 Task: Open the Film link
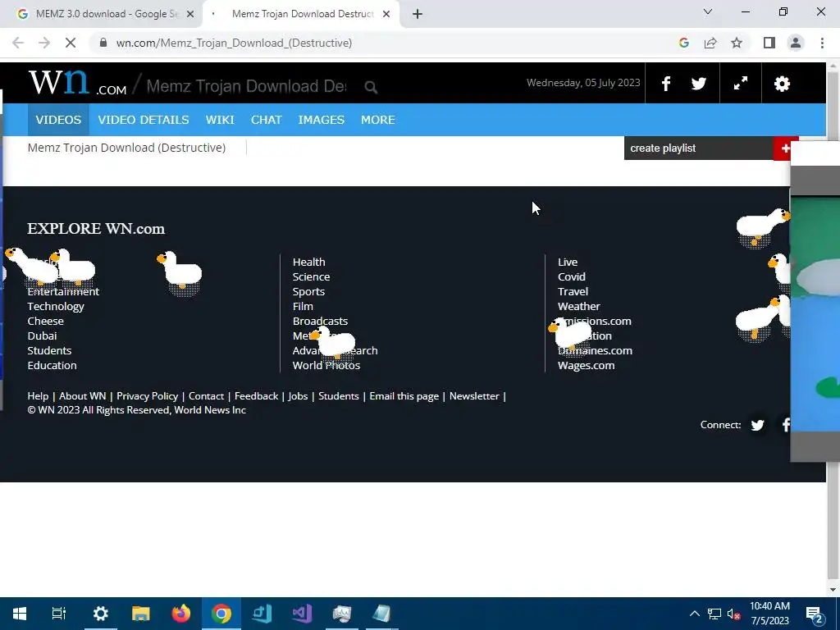click(x=303, y=307)
